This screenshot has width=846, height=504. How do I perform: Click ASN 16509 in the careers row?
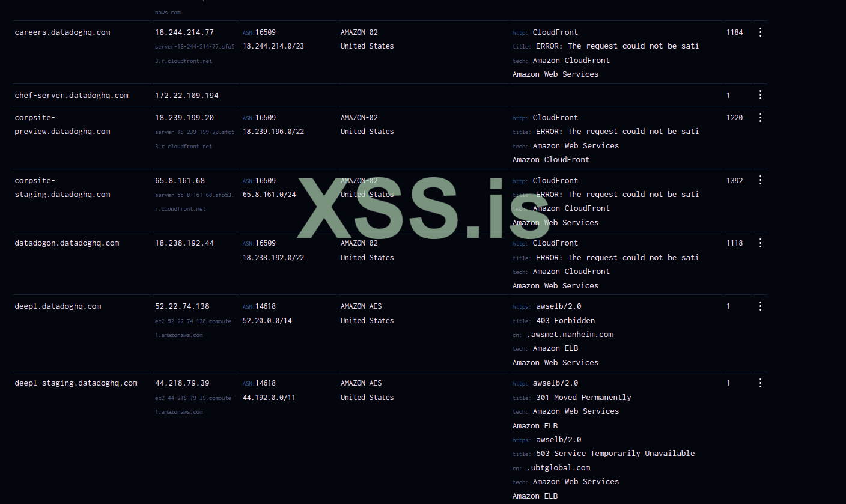click(266, 32)
